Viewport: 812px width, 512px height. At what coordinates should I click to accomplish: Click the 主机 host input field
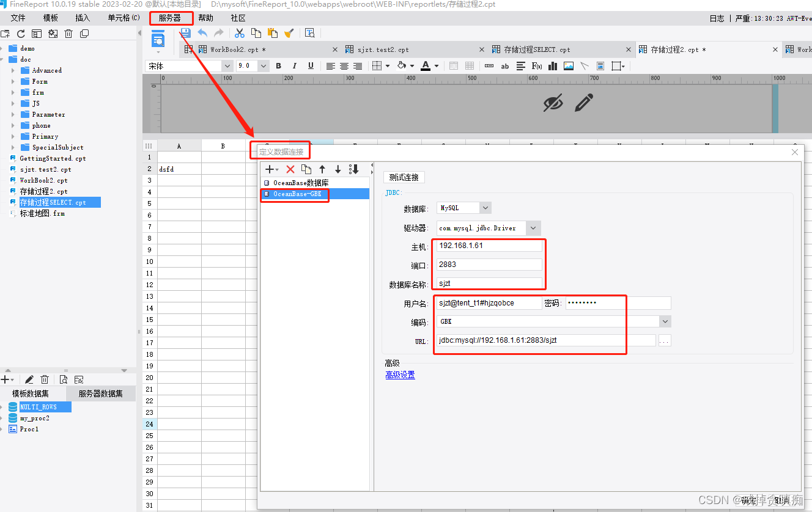[489, 246]
